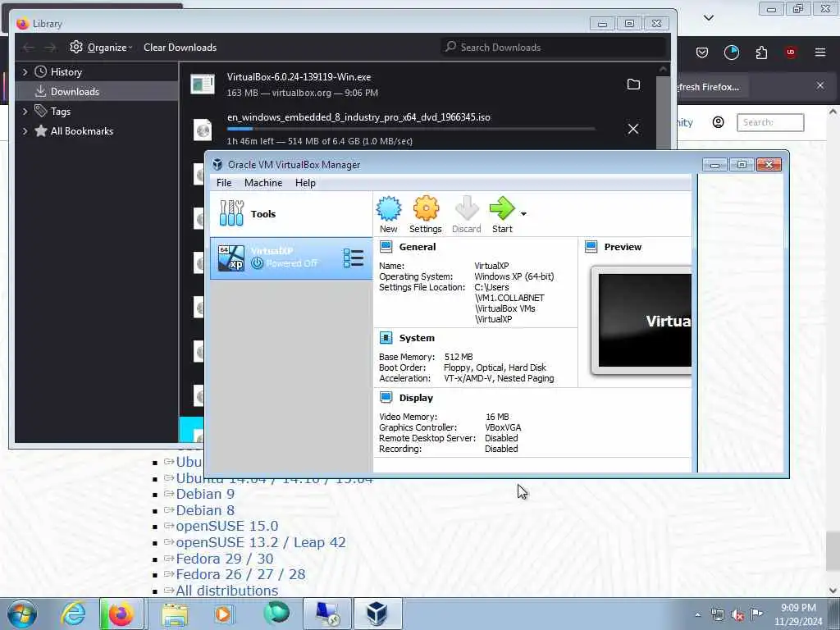
Task: Click the Discard arrow icon
Action: pos(466,214)
